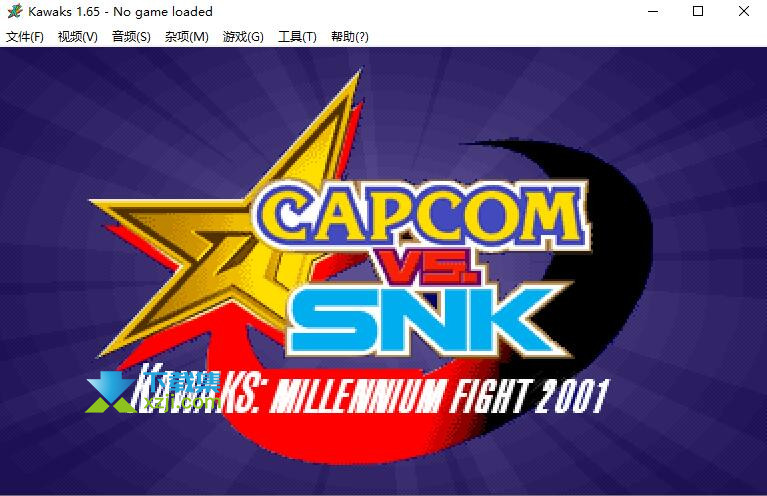Click the MILLENNIUM FIGHT 2001 subtitle
This screenshot has height=496, width=767.
(439, 397)
